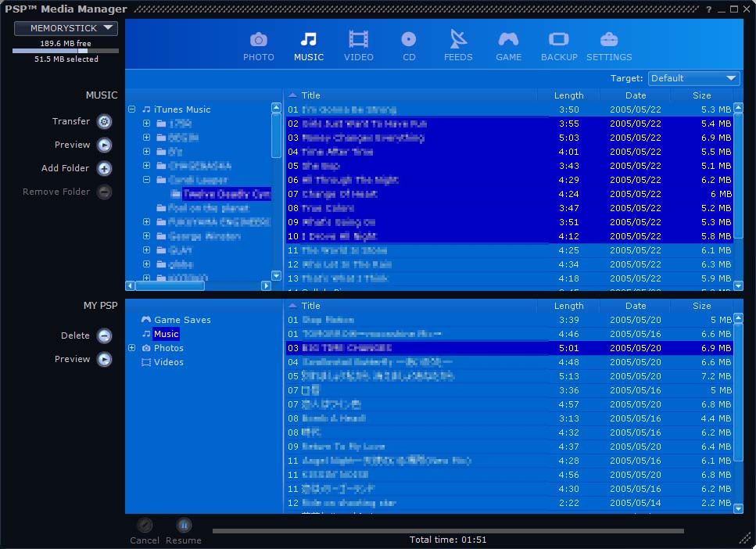Open SETTINGS via the toolbox icon

tap(609, 39)
